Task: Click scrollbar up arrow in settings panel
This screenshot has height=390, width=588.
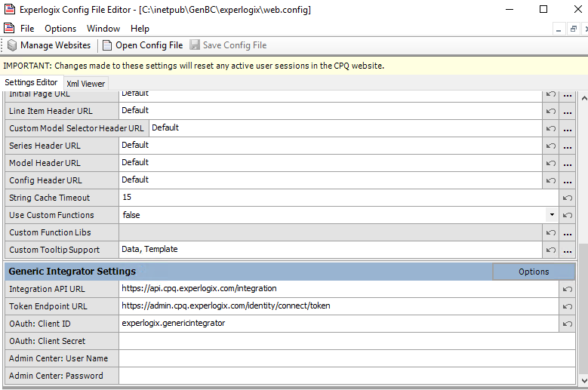Action: tap(584, 98)
